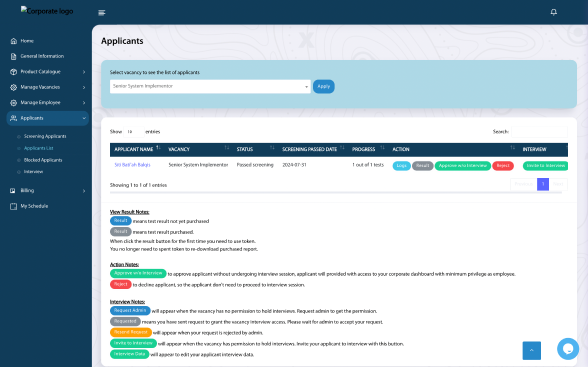The image size is (588, 367).
Task: Expand Product Catalogue submenu chevron
Action: pyautogui.click(x=84, y=72)
